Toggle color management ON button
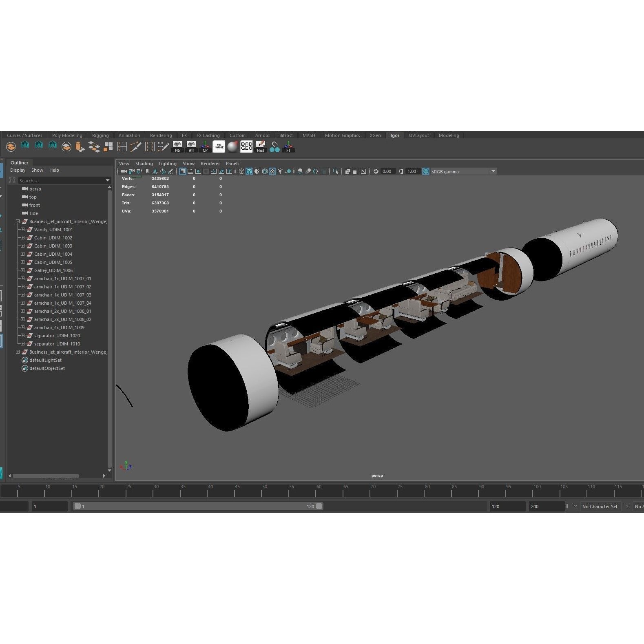This screenshot has width=644, height=644. pyautogui.click(x=425, y=171)
